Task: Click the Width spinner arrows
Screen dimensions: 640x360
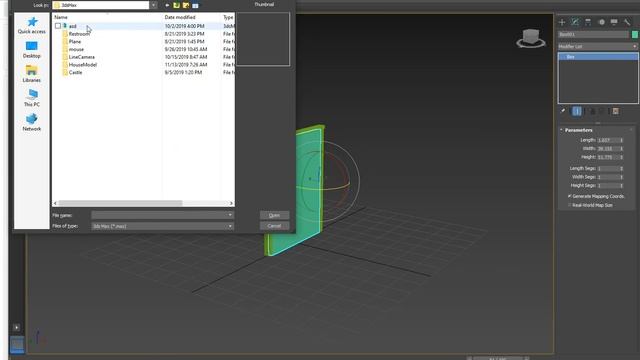Action: pos(622,149)
